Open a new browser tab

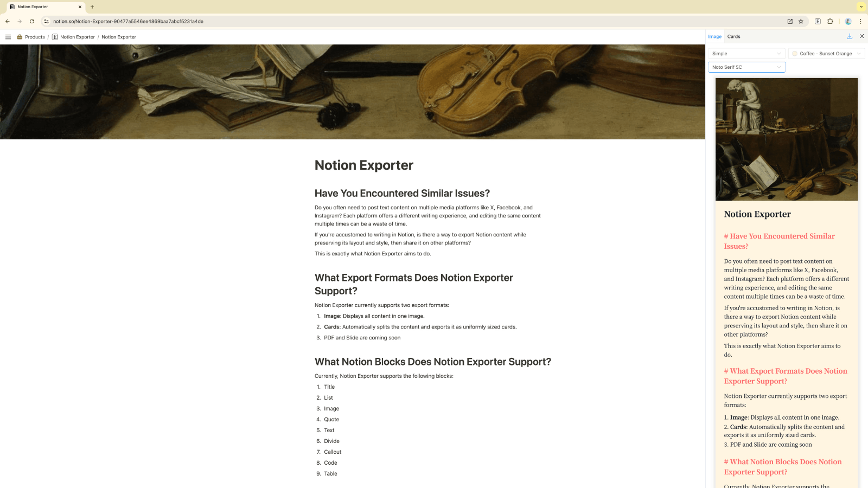(x=92, y=7)
